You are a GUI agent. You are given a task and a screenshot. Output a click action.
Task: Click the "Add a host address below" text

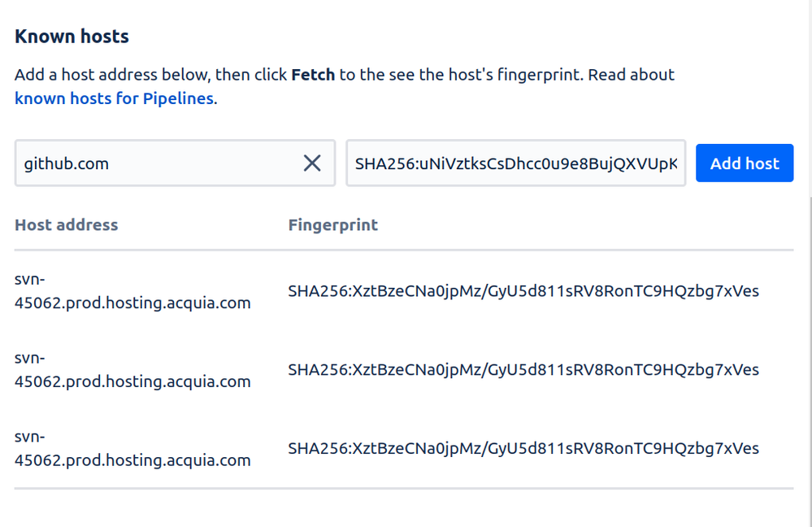coord(112,75)
